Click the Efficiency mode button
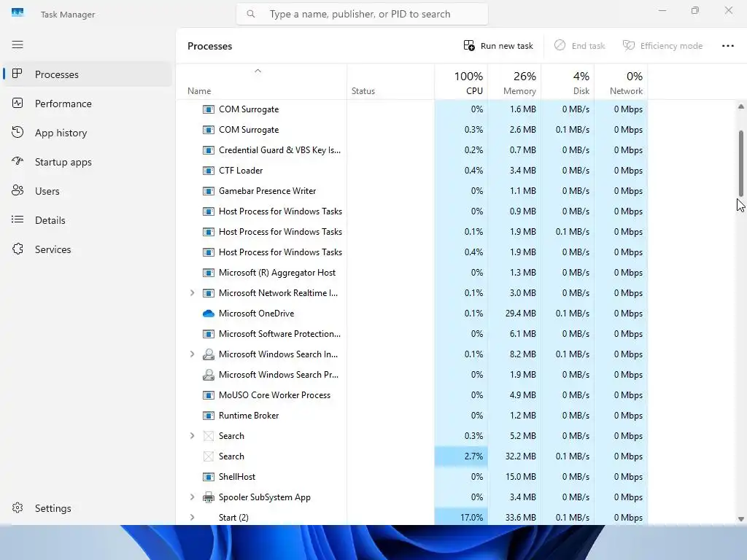Viewport: 747px width, 560px height. [662, 46]
